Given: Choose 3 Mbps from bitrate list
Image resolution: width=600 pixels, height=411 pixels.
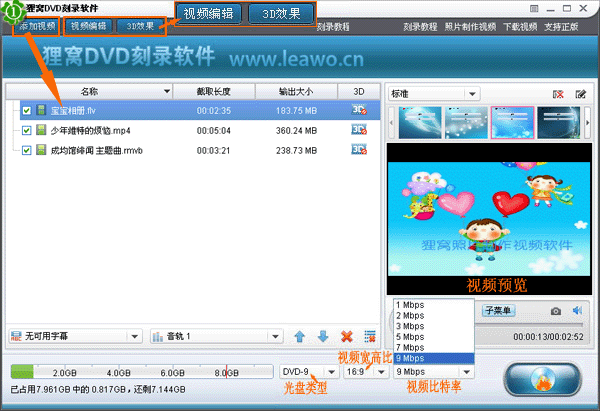Looking at the screenshot, I should tap(434, 326).
